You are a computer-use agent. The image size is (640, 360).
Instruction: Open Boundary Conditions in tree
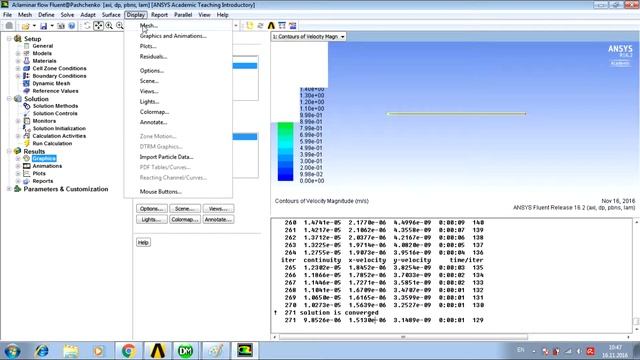pos(59,76)
